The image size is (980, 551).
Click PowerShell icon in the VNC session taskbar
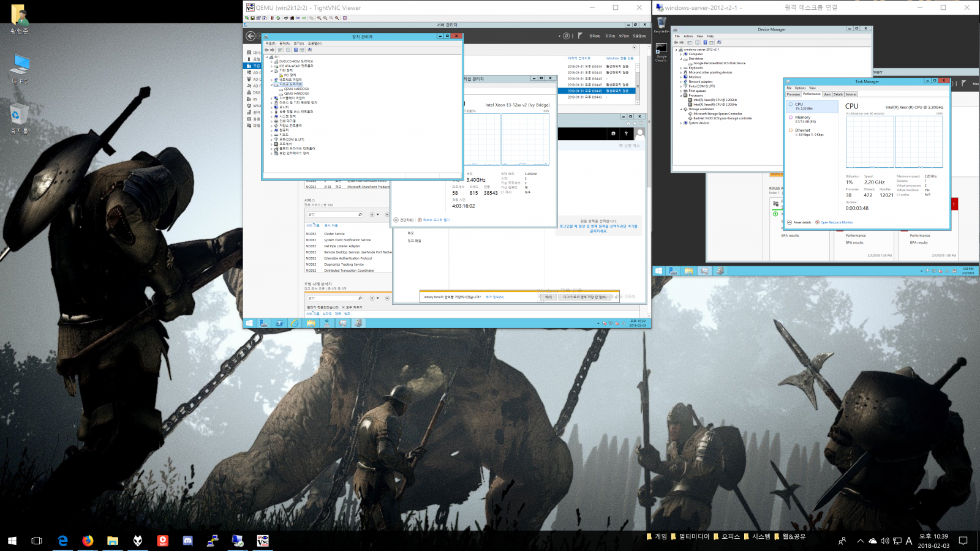(279, 323)
